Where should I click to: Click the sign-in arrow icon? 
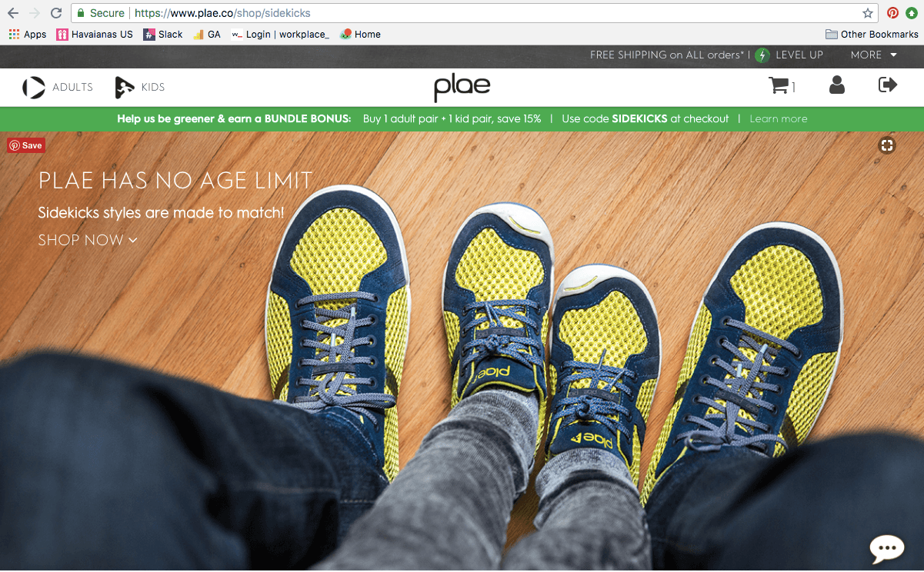point(888,85)
